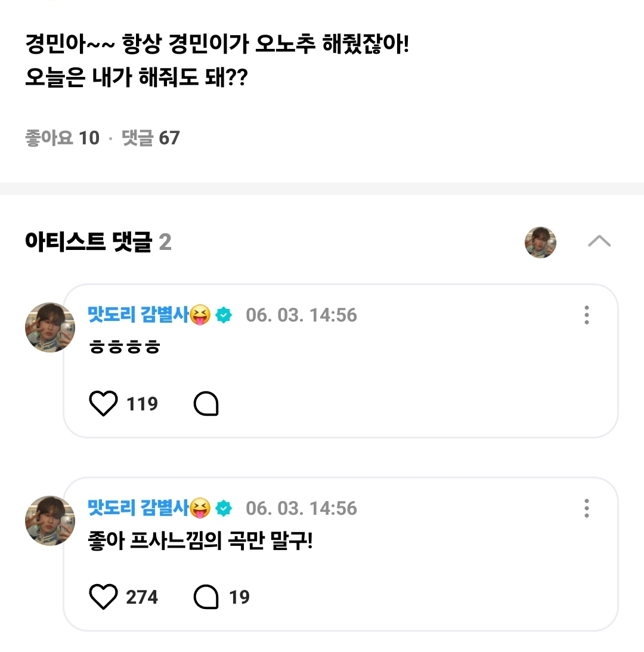Open 맛도리 감별사 profile from first comment
Screen dimensions: 644x652
point(140,314)
